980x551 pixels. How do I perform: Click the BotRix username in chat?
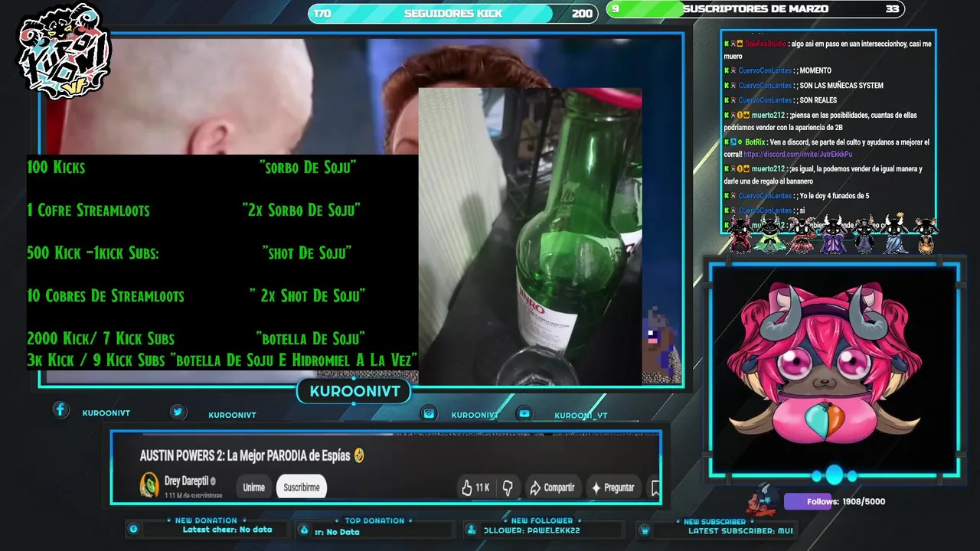(x=755, y=142)
